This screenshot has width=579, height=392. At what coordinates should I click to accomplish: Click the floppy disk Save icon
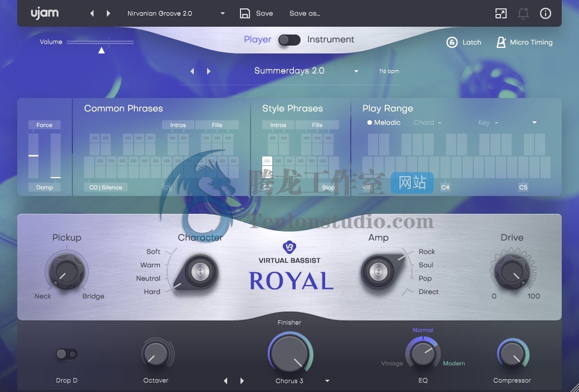(x=245, y=14)
